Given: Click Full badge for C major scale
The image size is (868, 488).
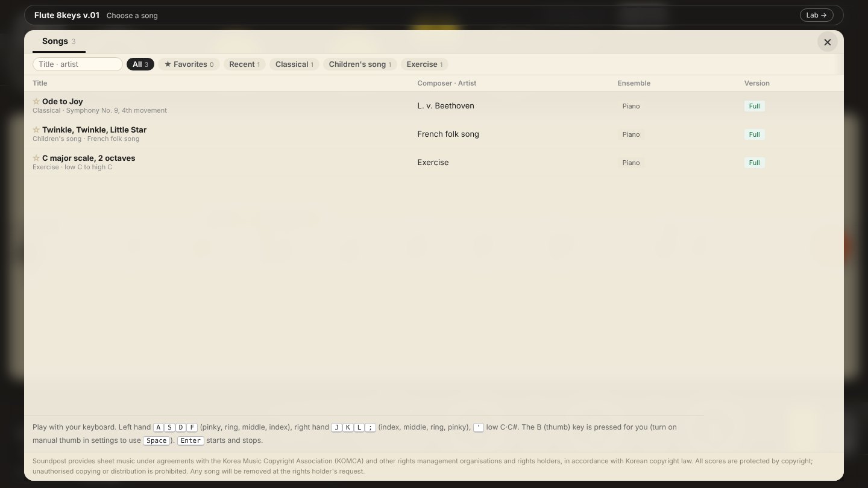Looking at the screenshot, I should coord(754,163).
